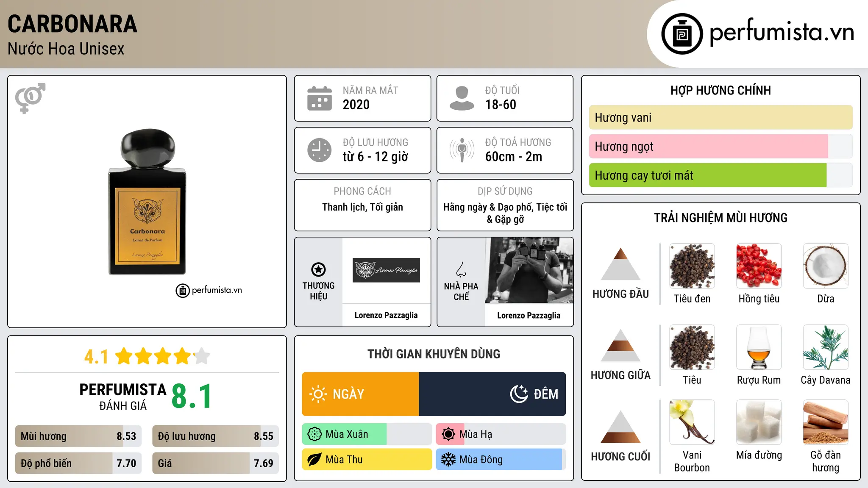Click the Độ phổ biến 7.70 score bar

tap(78, 463)
